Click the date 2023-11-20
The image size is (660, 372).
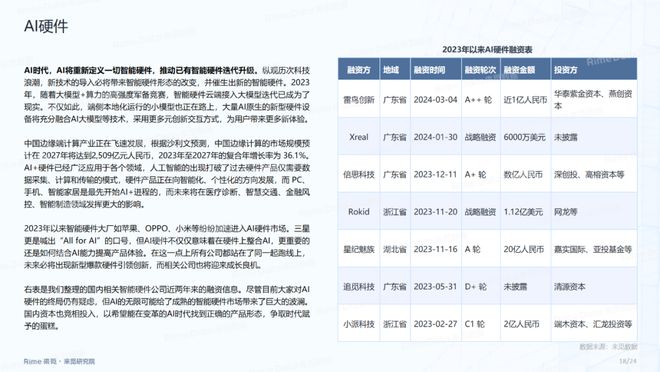[435, 212]
